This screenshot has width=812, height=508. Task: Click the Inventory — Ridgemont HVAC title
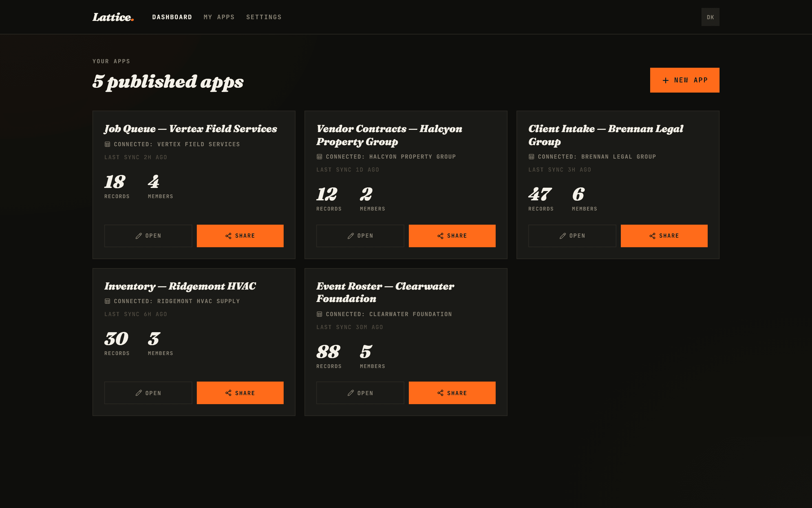(180, 286)
